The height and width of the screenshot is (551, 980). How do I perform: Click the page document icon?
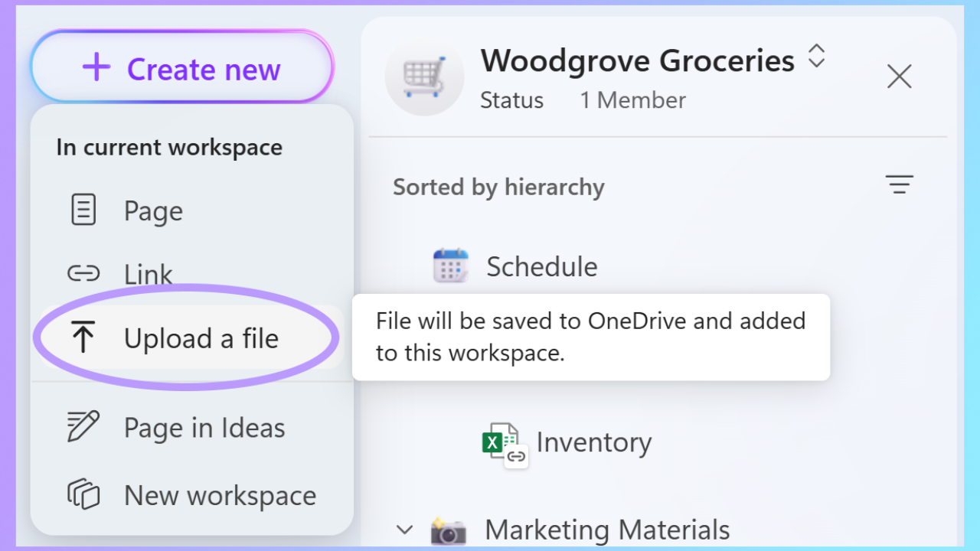pyautogui.click(x=83, y=210)
